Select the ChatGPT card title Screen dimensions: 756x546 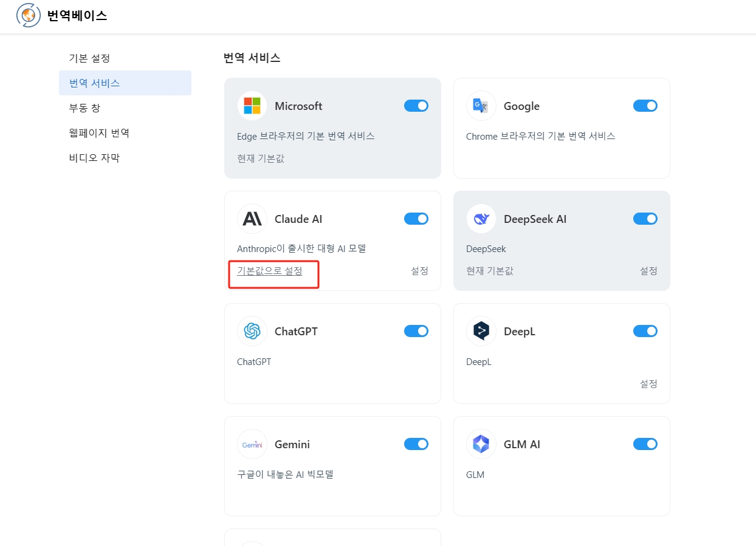(x=296, y=331)
